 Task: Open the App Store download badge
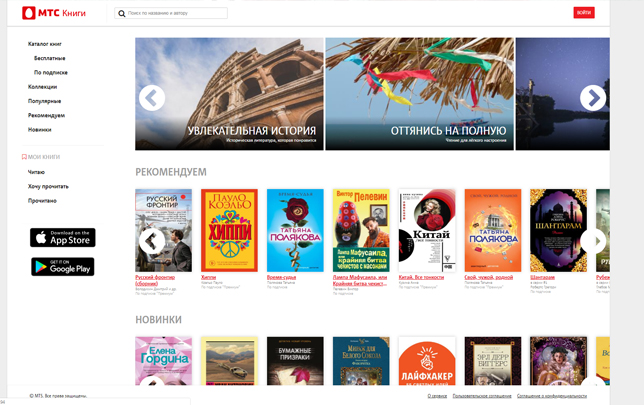[62, 238]
